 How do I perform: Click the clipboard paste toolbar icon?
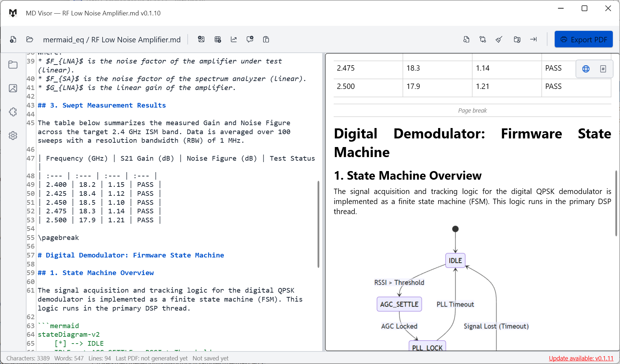tap(266, 39)
